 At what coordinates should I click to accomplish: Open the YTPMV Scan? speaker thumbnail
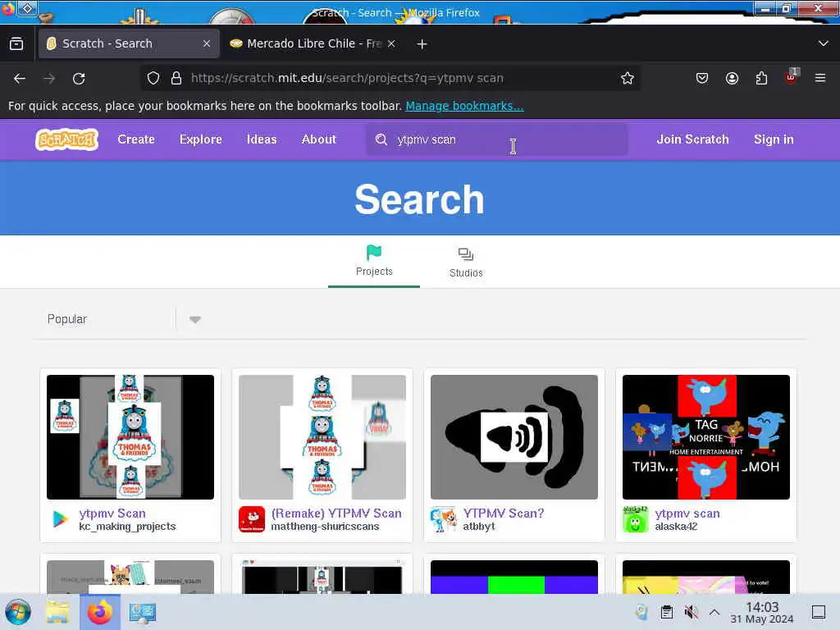(x=514, y=437)
